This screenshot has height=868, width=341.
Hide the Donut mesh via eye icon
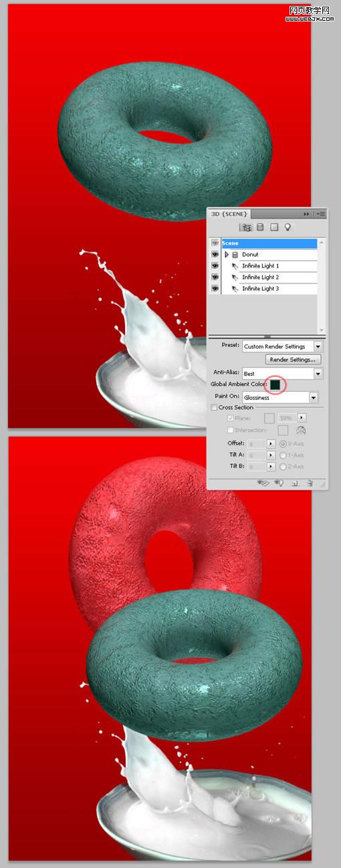coord(215,255)
